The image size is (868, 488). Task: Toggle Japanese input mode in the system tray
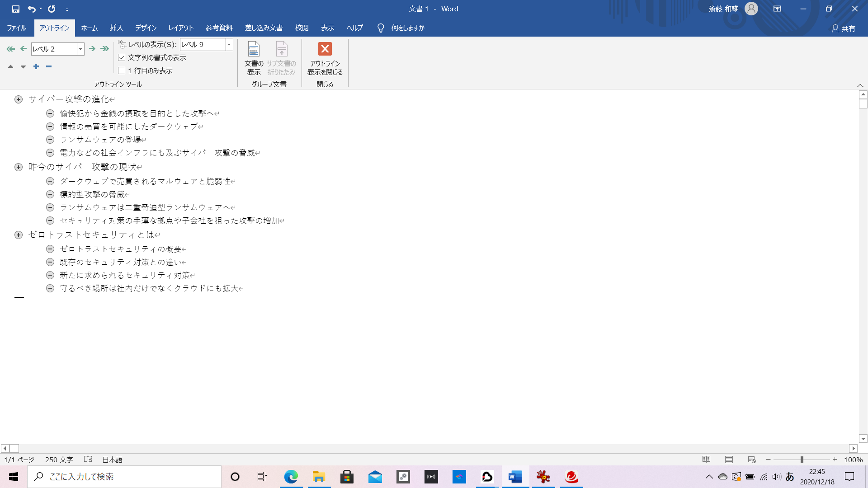pos(790,476)
